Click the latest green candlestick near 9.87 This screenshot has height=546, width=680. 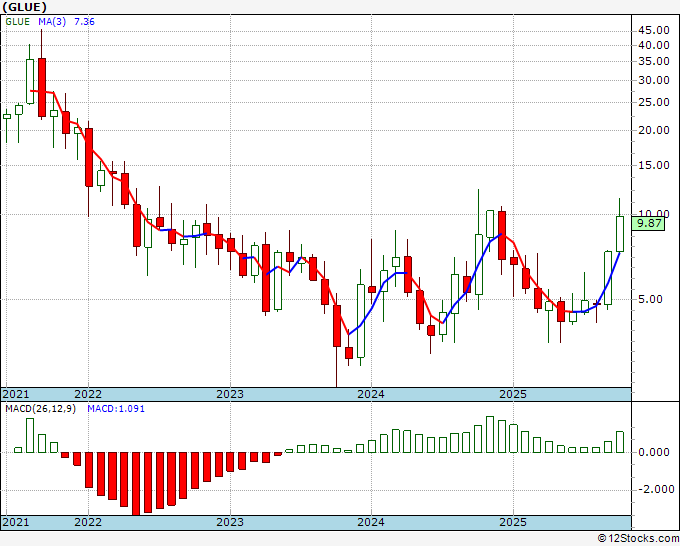coord(620,234)
